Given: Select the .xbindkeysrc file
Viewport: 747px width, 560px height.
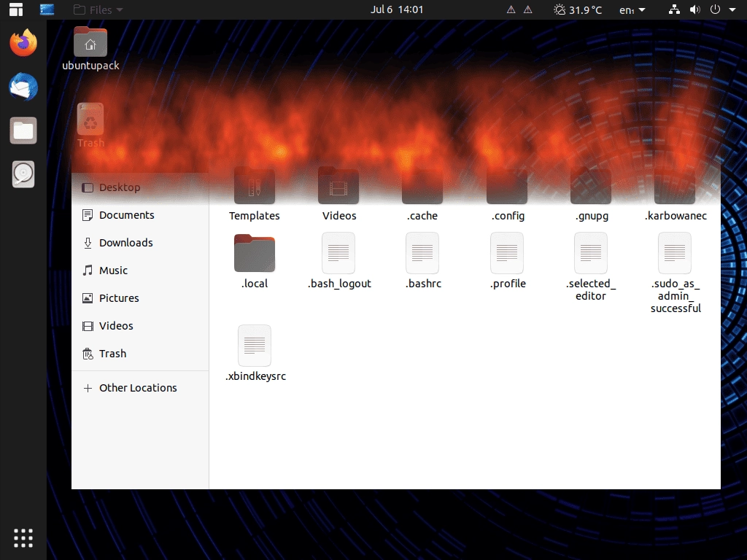Looking at the screenshot, I should pos(255,354).
